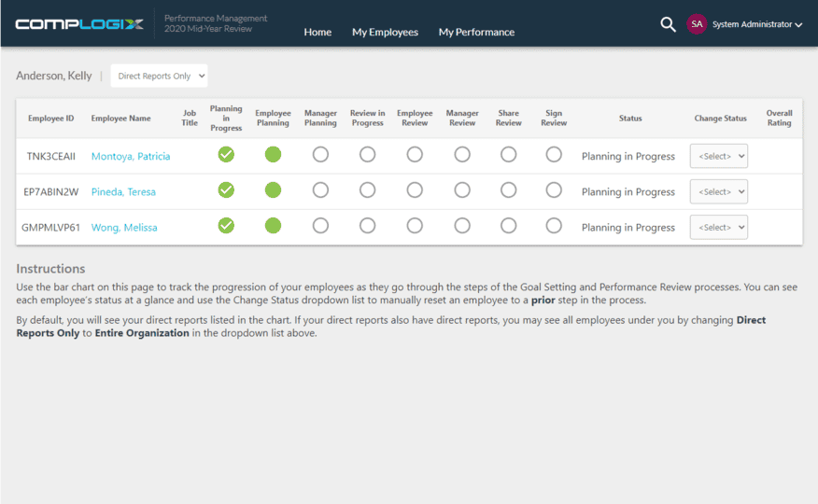818x504 pixels.
Task: Click employee ID TNK3CEAII
Action: [51, 157]
